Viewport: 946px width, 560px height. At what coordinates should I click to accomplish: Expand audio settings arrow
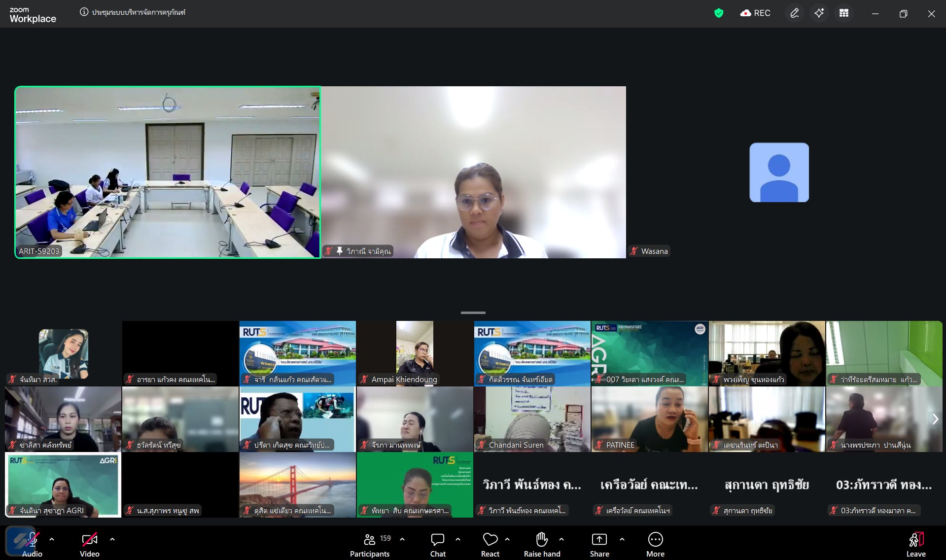(52, 539)
